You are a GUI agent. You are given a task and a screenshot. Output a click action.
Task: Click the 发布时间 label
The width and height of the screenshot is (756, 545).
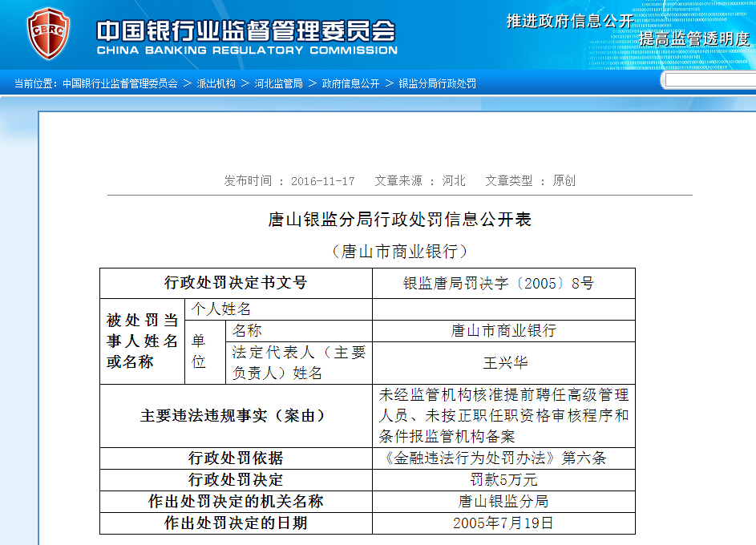[x=248, y=180]
